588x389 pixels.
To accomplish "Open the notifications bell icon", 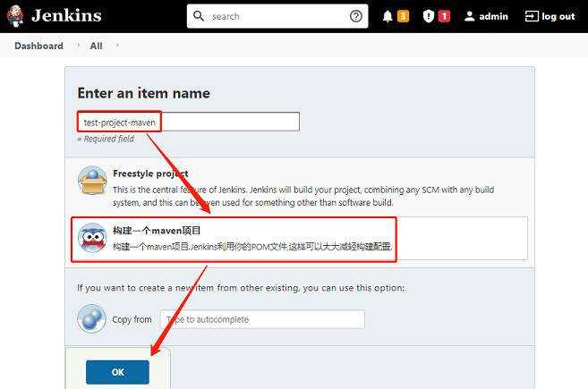I will pyautogui.click(x=387, y=16).
